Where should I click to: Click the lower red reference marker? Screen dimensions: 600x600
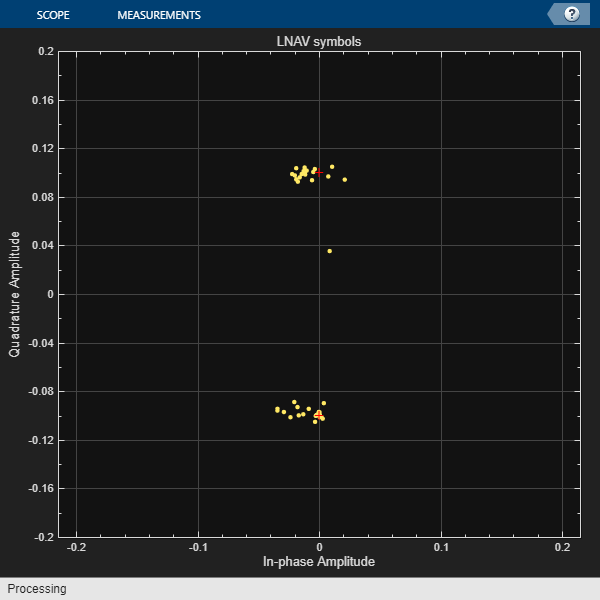pos(319,414)
